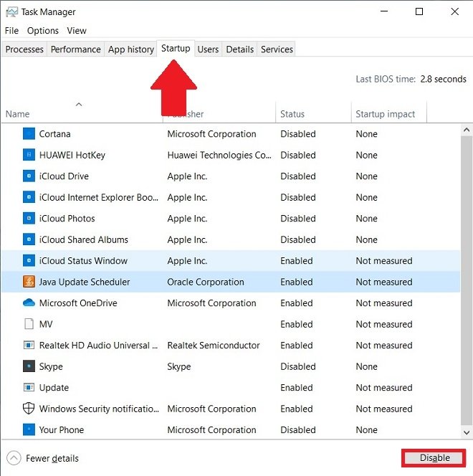Click the Skype app icon
This screenshot has width=473, height=476.
29,366
